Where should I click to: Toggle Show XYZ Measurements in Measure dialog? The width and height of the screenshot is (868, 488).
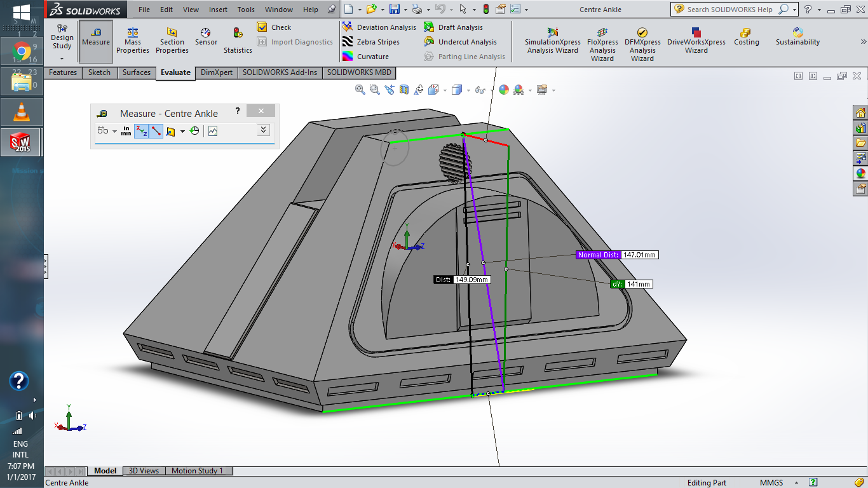coord(142,130)
